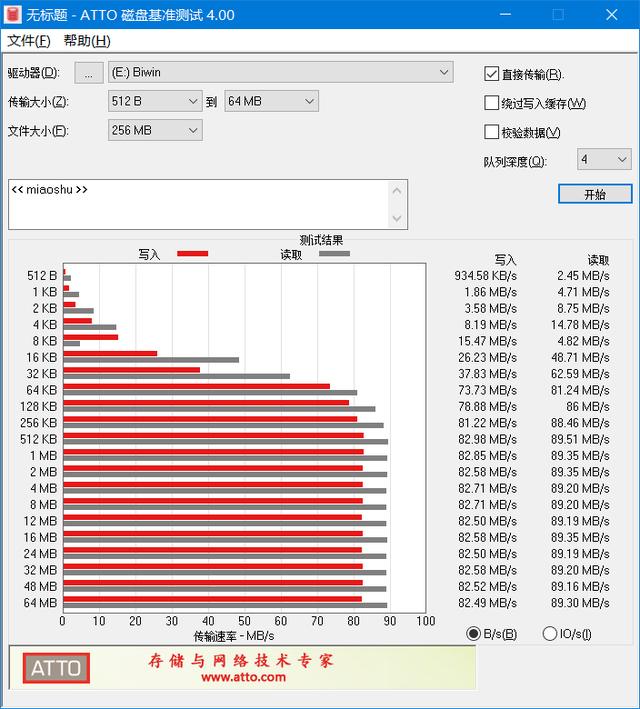
Task: Click the read value 4.82 MB/s
Action: click(583, 341)
